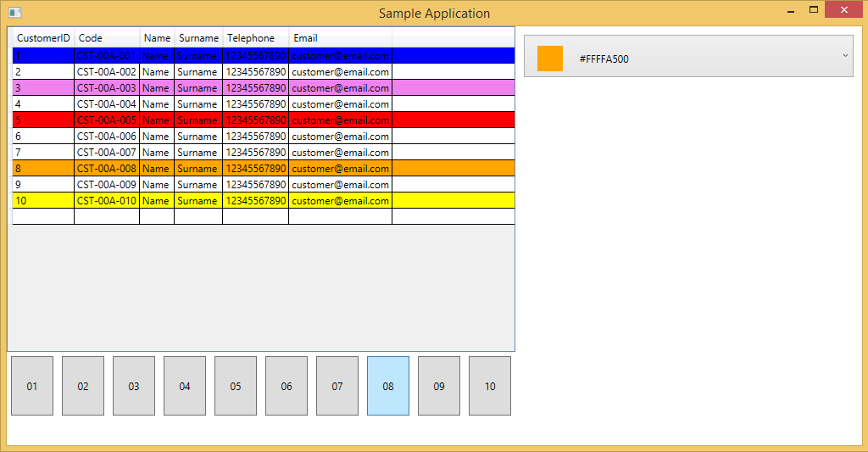Viewport: 868px width, 452px height.
Task: Click the 01 button
Action: tap(32, 386)
